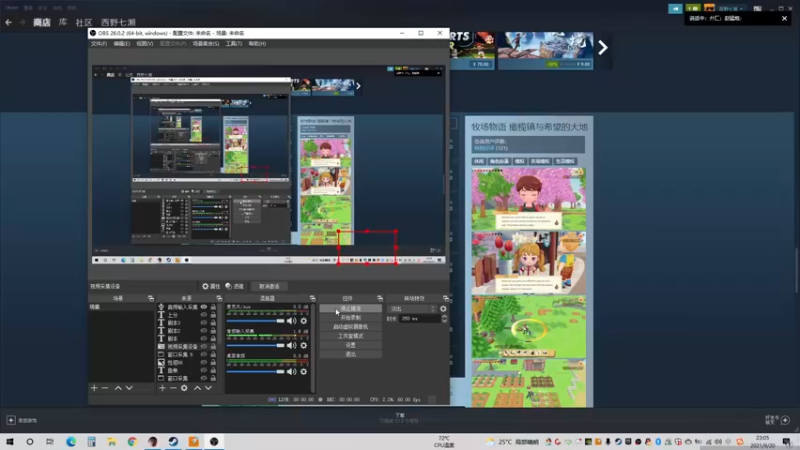Open audio settings gear for 麦克风/Aux channel
The width and height of the screenshot is (800, 450).
click(304, 321)
